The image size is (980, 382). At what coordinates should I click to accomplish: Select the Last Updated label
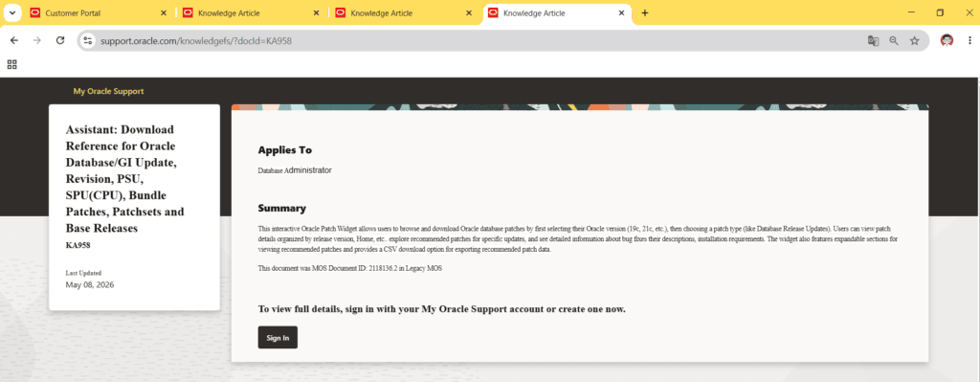[84, 273]
